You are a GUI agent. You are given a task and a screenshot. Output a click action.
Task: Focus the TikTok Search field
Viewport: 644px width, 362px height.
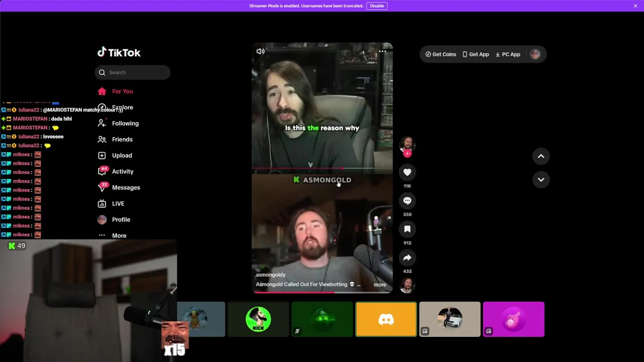(132, 72)
